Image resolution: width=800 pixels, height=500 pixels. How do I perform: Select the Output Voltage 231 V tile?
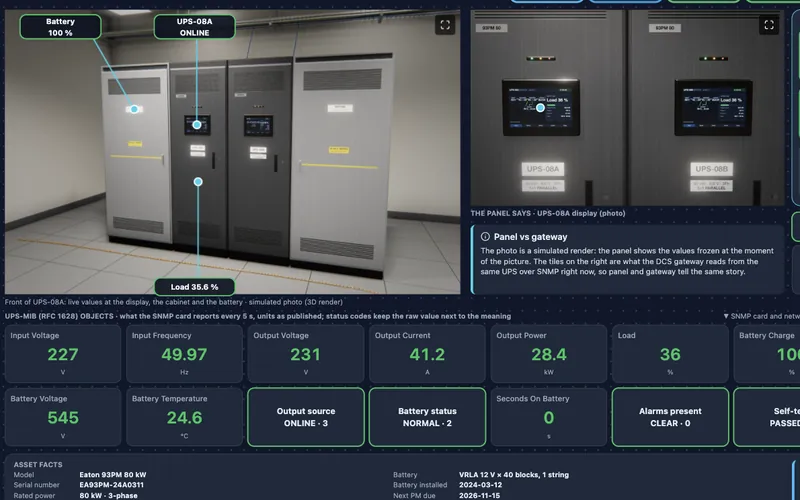(x=306, y=354)
